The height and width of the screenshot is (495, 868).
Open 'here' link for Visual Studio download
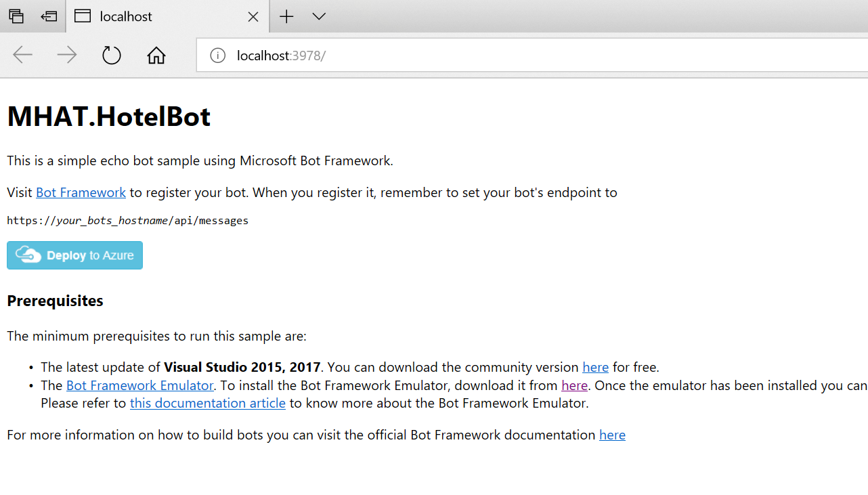pos(595,367)
